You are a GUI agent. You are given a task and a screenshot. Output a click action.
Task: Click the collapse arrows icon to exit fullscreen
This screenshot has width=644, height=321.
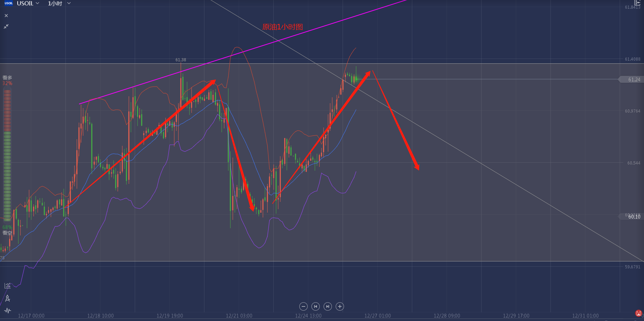tap(6, 26)
